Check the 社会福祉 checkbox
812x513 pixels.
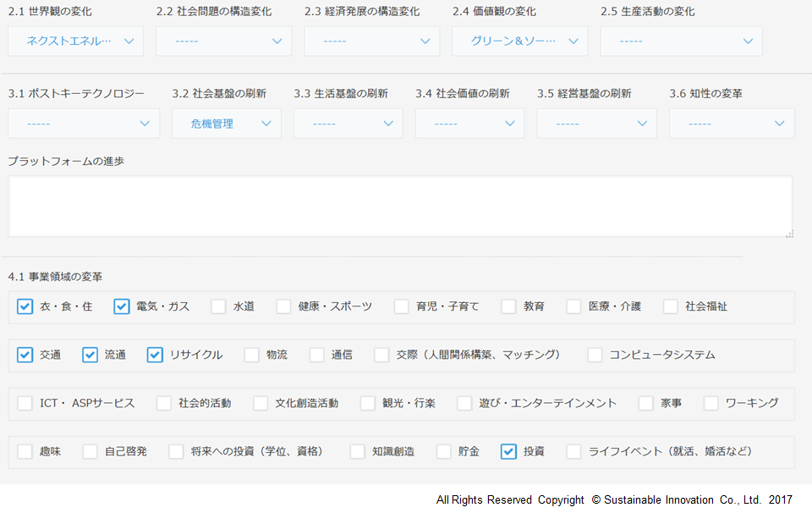671,306
